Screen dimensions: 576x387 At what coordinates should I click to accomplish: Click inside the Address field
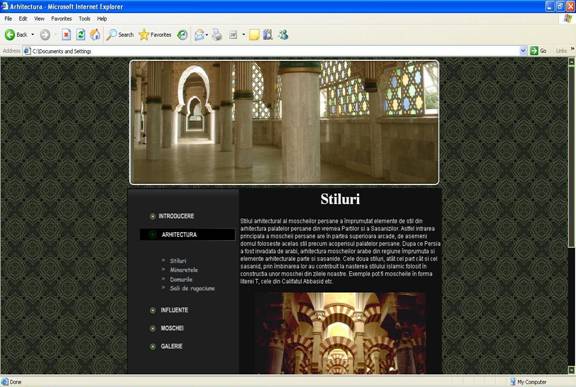272,51
